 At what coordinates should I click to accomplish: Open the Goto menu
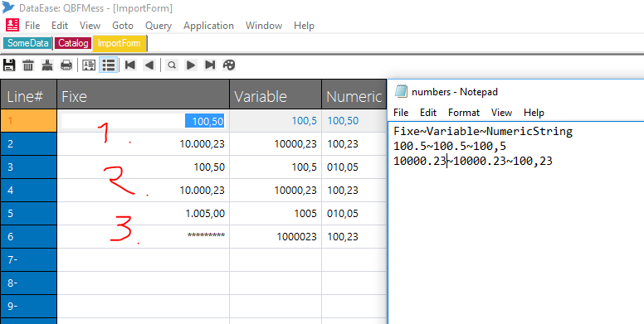pyautogui.click(x=123, y=26)
